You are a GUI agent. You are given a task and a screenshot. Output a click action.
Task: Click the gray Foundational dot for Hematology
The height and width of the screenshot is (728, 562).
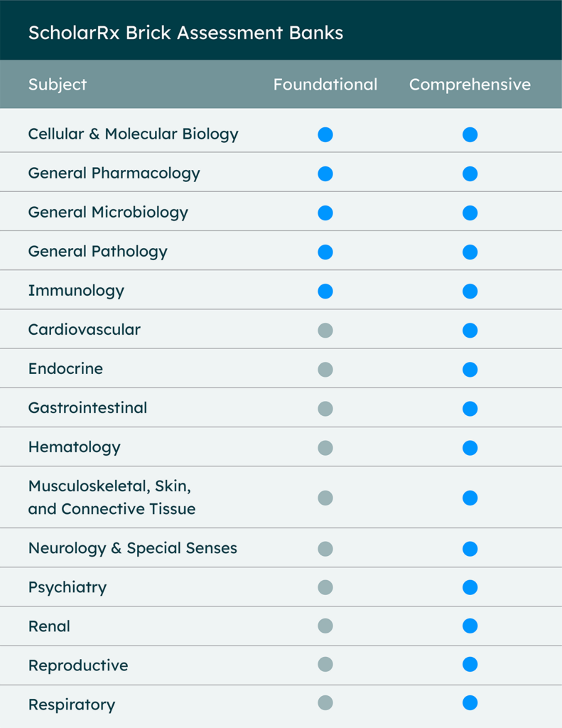[325, 448]
